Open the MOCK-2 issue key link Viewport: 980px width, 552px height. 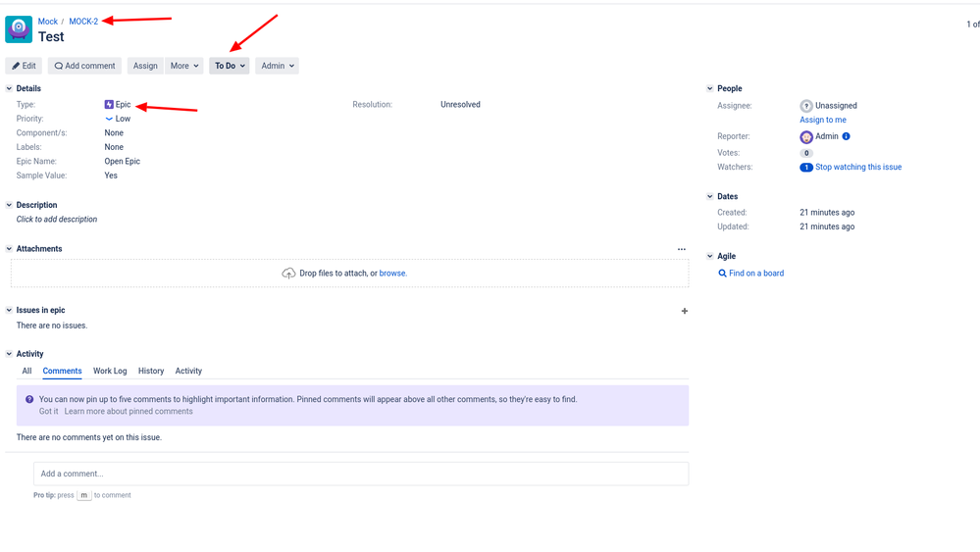click(83, 22)
